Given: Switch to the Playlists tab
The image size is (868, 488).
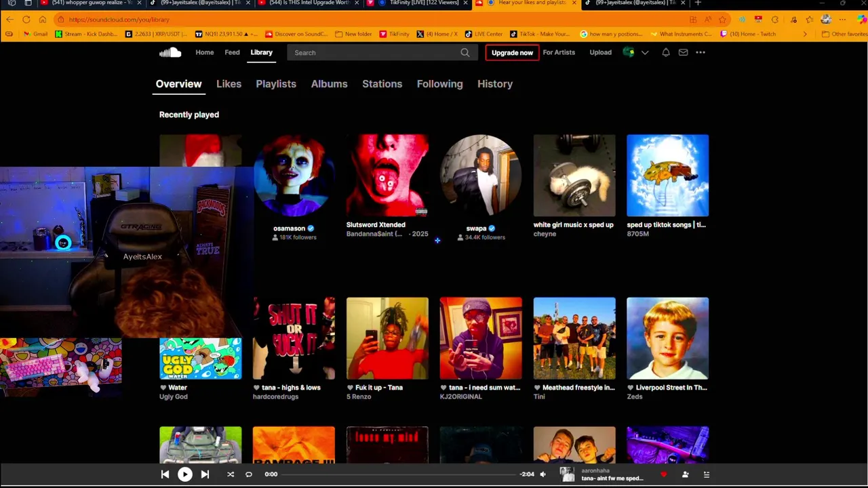Looking at the screenshot, I should coord(276,84).
